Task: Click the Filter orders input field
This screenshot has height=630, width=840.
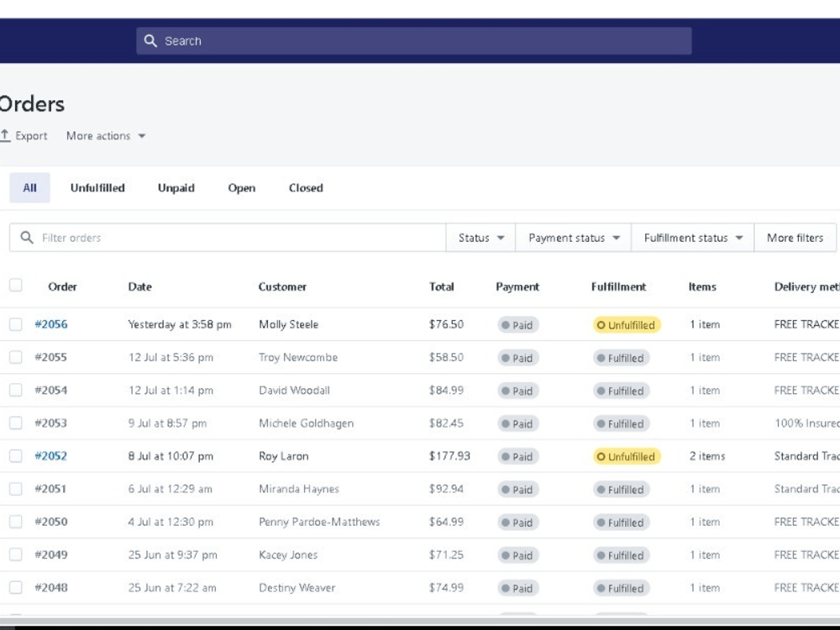Action: [228, 238]
